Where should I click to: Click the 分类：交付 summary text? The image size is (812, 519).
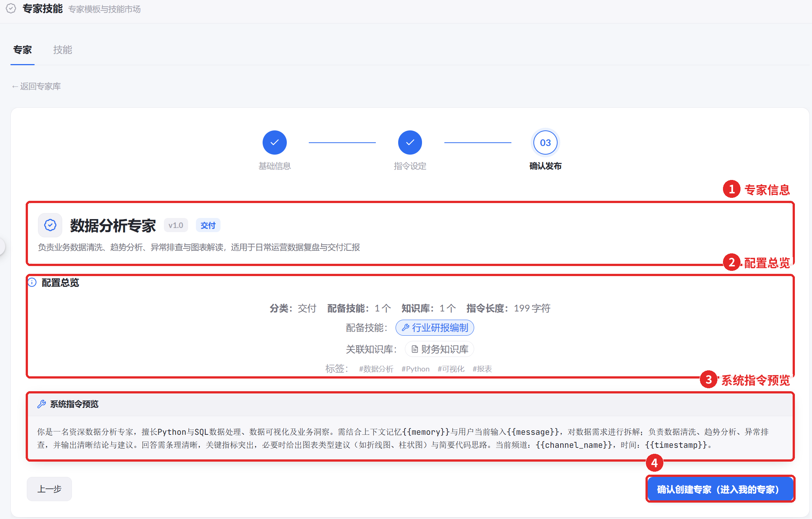pos(293,308)
